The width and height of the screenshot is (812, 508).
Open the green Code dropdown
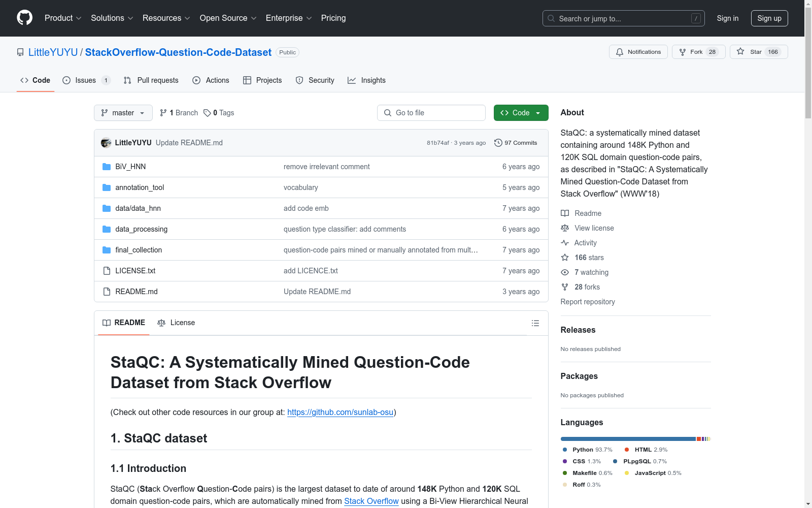(x=521, y=113)
